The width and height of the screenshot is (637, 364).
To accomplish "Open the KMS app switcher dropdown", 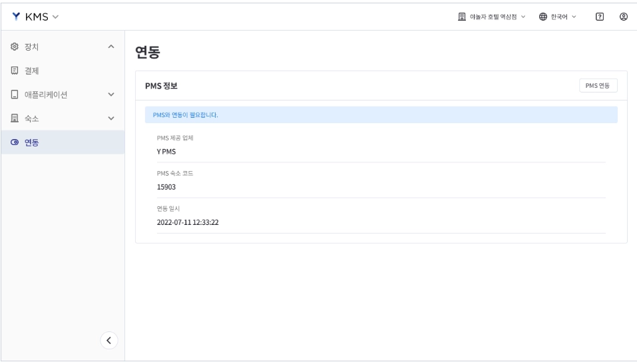I will pyautogui.click(x=36, y=17).
